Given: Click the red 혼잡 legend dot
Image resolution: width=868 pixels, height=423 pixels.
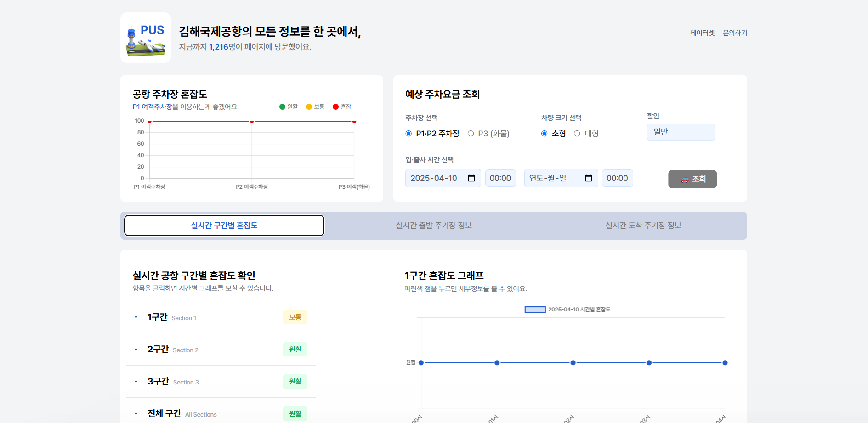Looking at the screenshot, I should coord(335,107).
